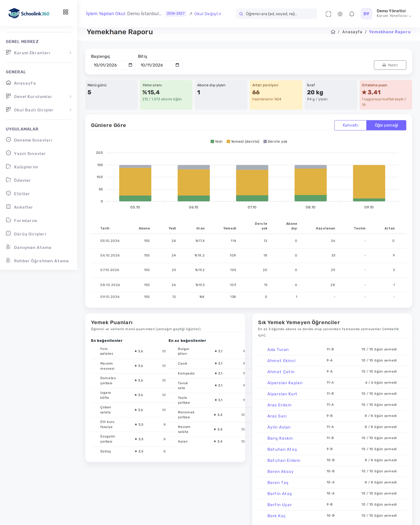Click the student search input field
Viewport: 420px width, 525px height.
[x=276, y=14]
